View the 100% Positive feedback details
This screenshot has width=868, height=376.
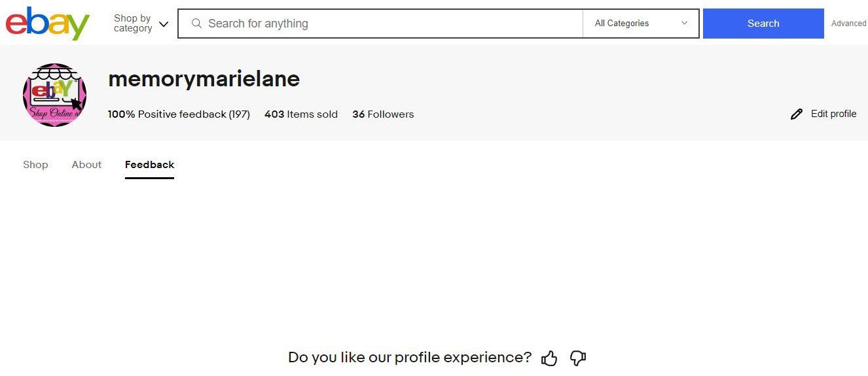tap(179, 114)
